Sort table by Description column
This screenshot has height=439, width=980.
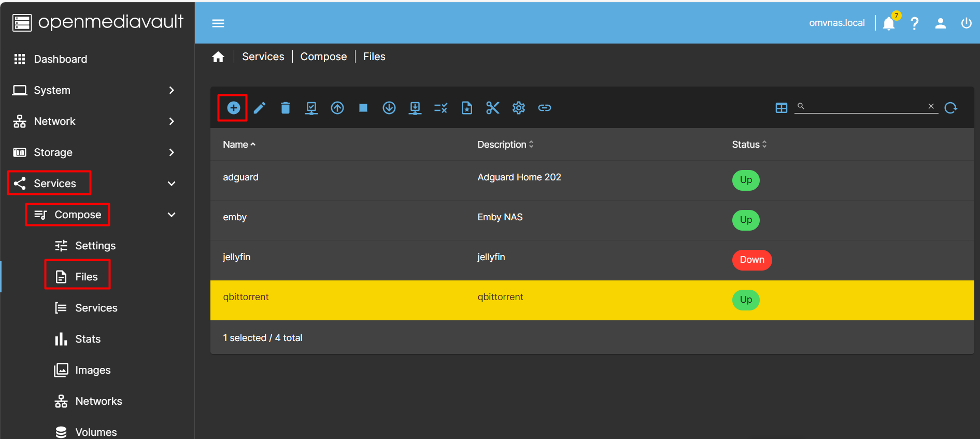coord(505,145)
